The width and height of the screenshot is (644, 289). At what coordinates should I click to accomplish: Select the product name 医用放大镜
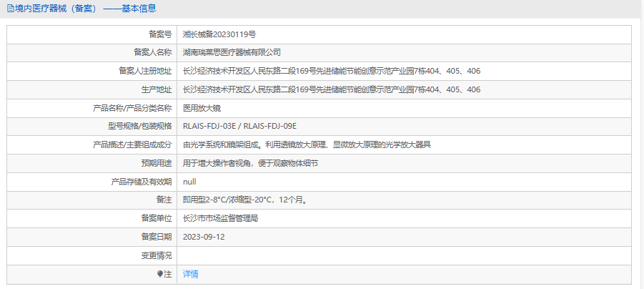[202, 108]
